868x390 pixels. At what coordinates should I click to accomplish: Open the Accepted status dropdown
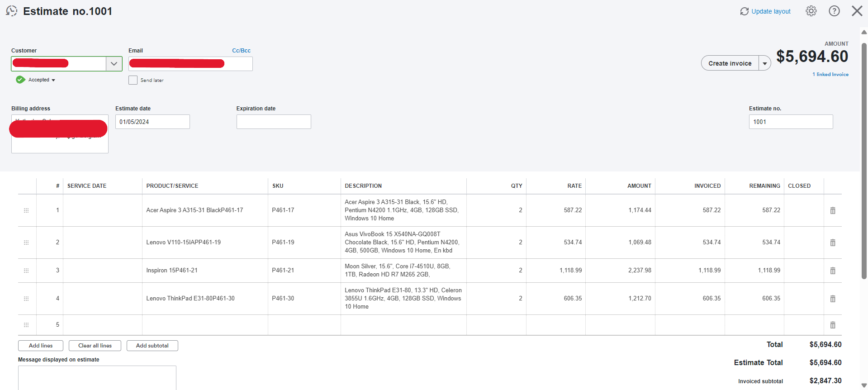pos(42,80)
